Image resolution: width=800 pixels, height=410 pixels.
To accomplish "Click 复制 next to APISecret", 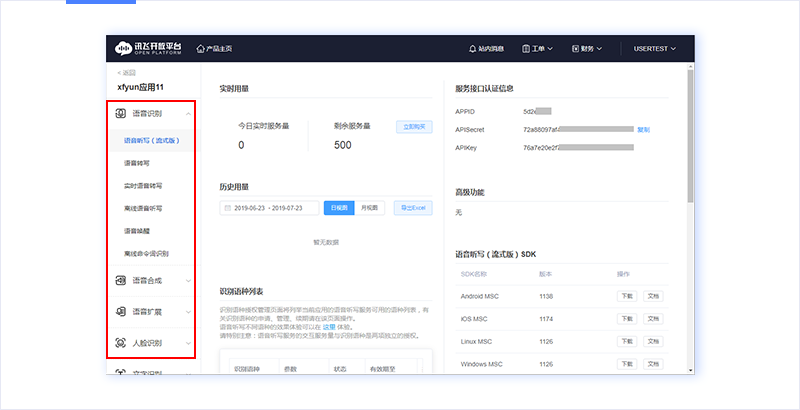I will [643, 130].
